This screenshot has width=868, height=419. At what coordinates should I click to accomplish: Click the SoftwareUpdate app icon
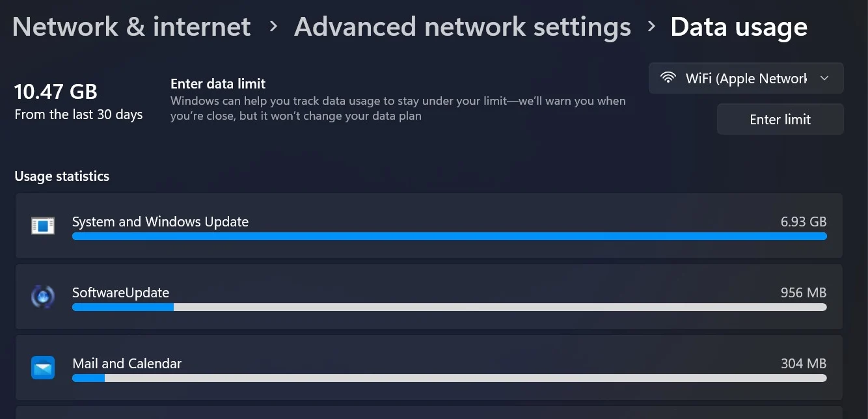(x=43, y=297)
